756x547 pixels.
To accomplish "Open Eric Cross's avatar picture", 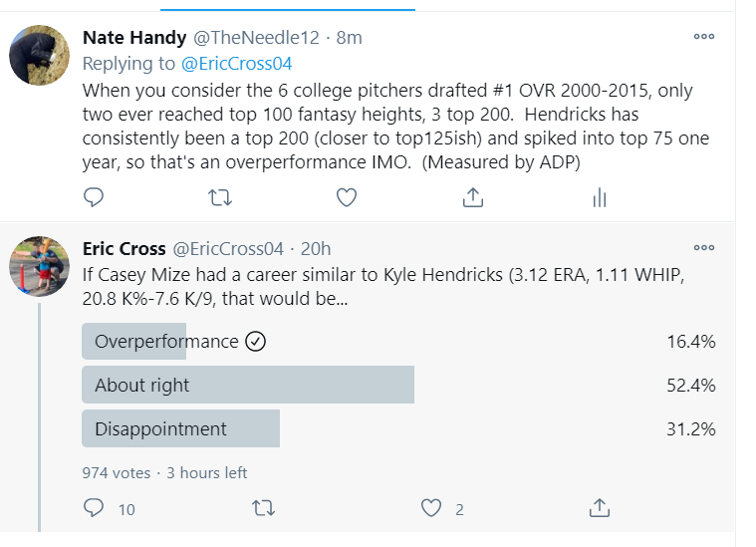I will pyautogui.click(x=40, y=266).
